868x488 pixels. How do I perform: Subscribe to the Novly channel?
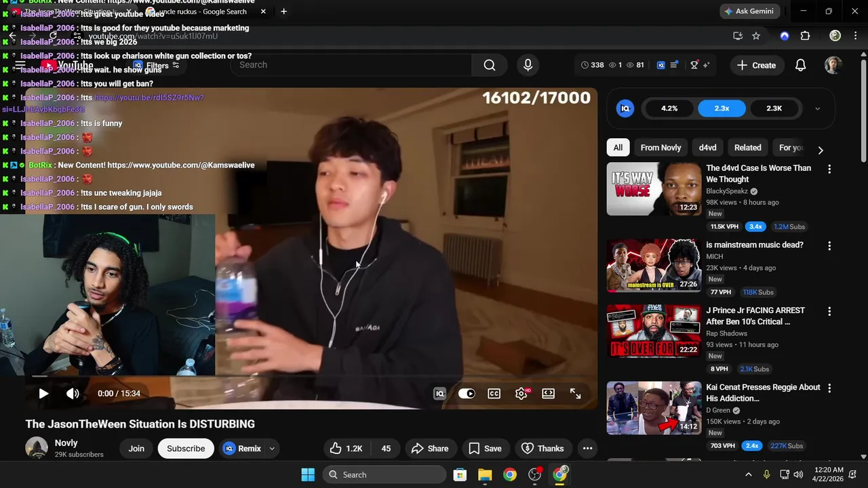(186, 448)
